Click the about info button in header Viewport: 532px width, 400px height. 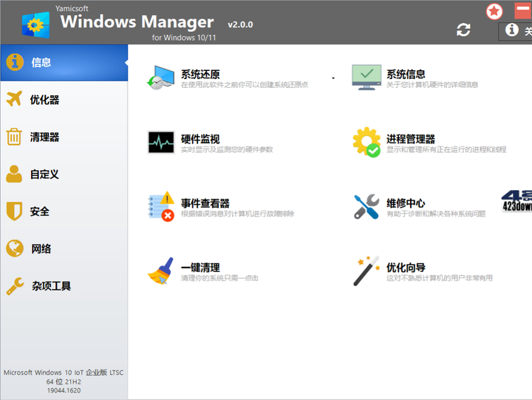[515, 31]
